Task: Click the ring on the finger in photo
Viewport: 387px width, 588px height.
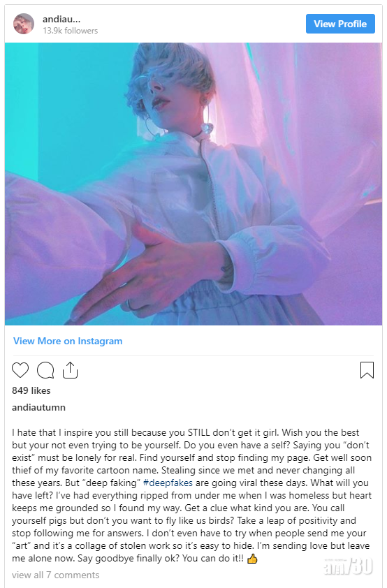Action: coord(131,305)
